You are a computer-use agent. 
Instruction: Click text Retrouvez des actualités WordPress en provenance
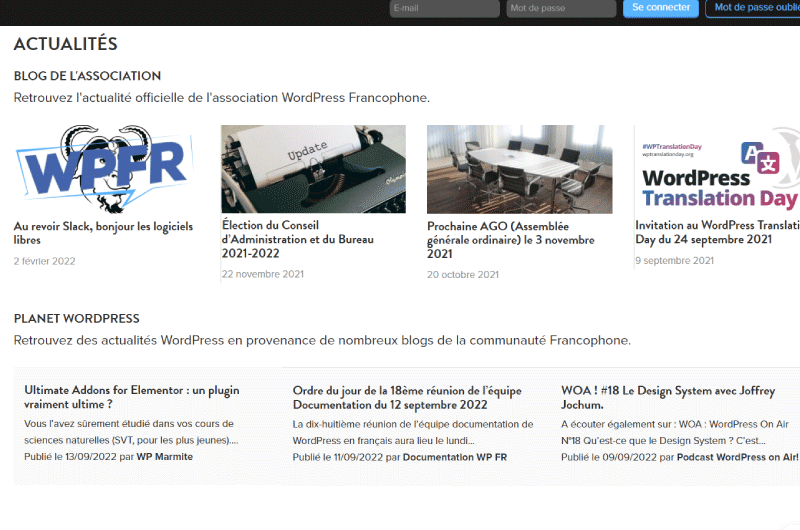[322, 340]
